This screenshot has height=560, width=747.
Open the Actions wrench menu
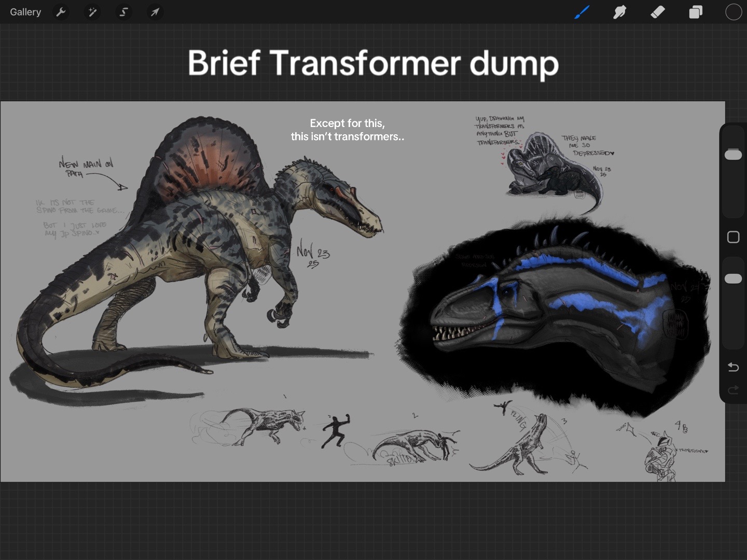click(x=61, y=12)
